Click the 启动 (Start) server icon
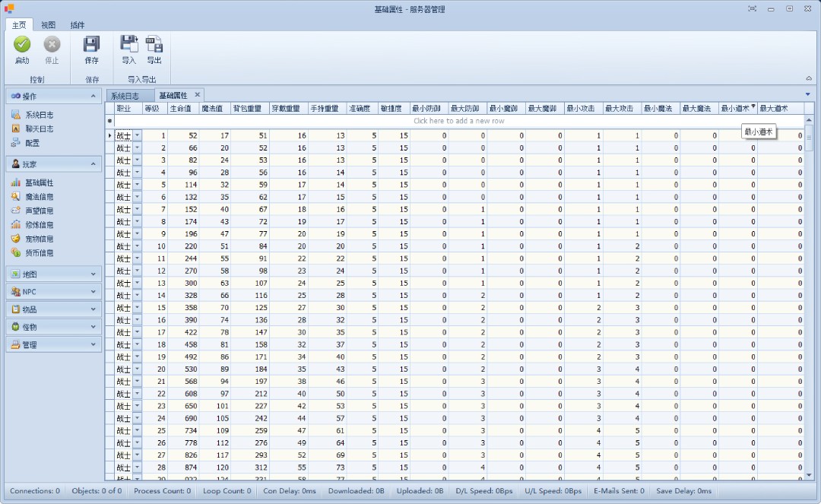 [22, 45]
